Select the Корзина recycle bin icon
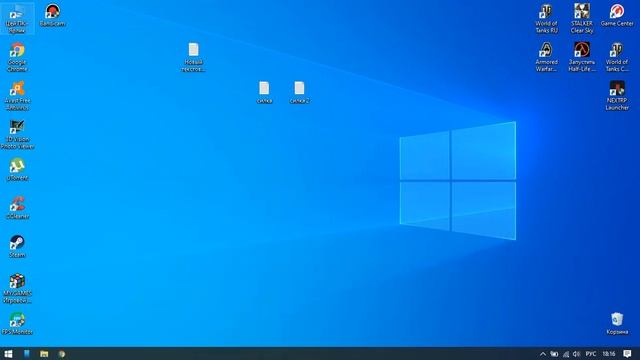This screenshot has width=640, height=360. coord(617,323)
